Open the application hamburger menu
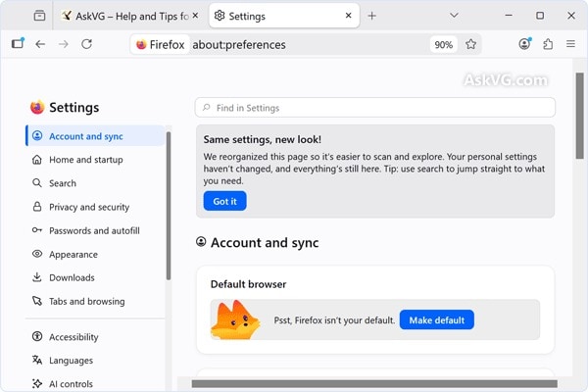The width and height of the screenshot is (588, 392). click(x=570, y=44)
